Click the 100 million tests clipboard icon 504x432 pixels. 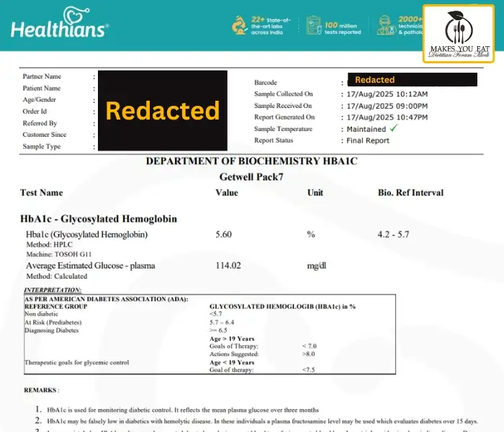pyautogui.click(x=313, y=26)
